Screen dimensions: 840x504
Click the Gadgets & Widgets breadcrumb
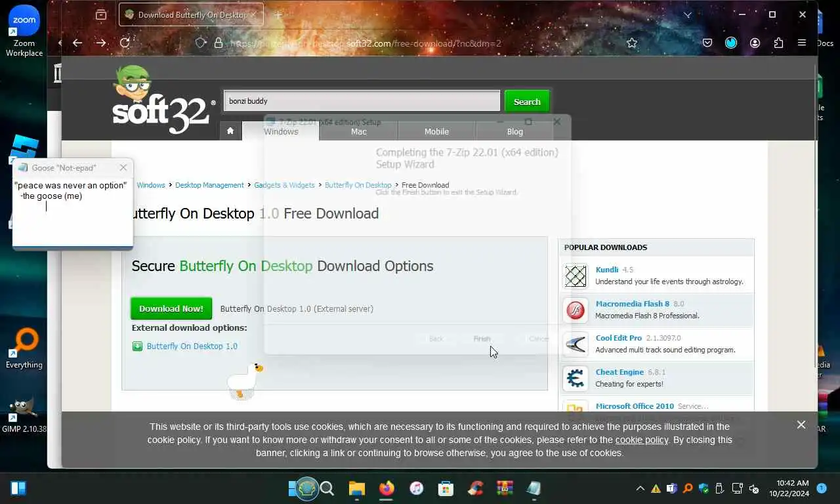pos(284,185)
